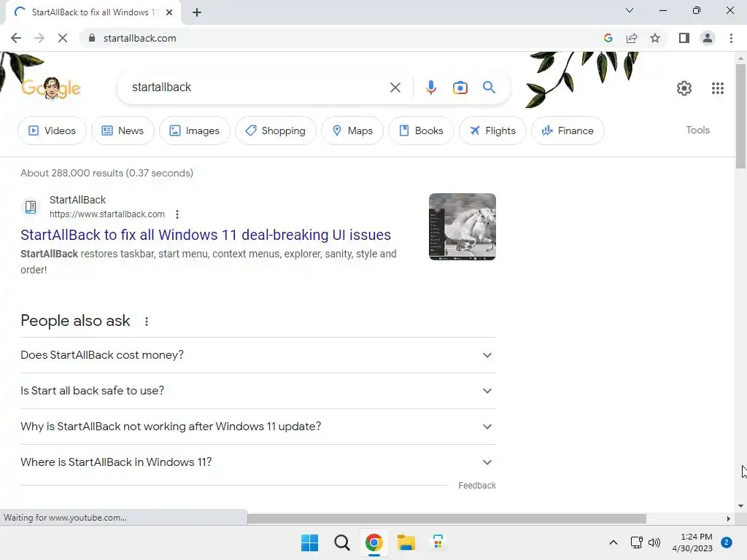Image resolution: width=747 pixels, height=560 pixels.
Task: Click the forward navigation arrow
Action: point(39,38)
